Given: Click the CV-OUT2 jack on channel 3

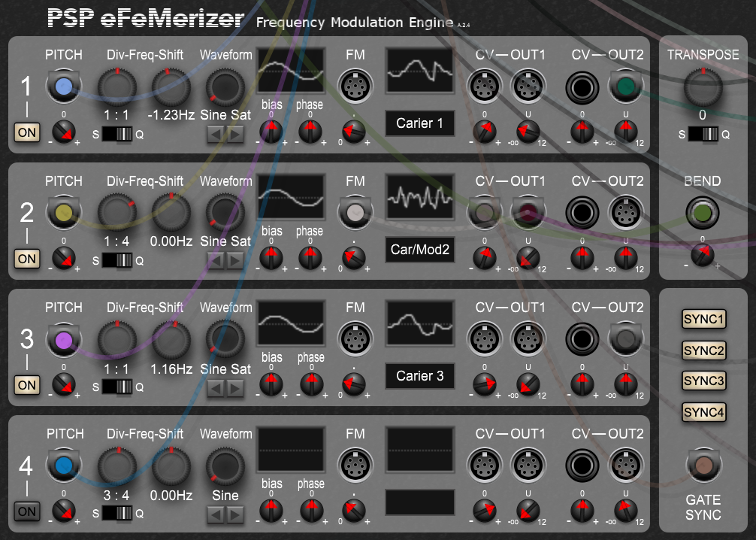Looking at the screenshot, I should [582, 339].
